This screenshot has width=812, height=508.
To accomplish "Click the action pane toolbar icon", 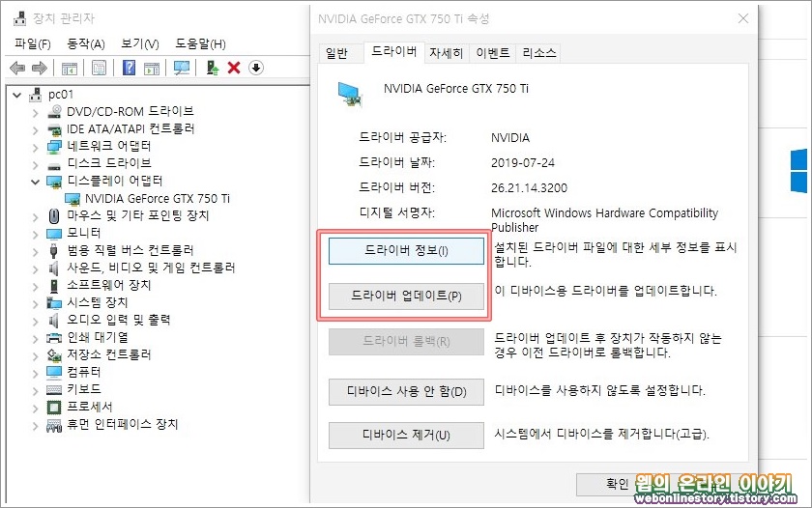I will [x=152, y=68].
